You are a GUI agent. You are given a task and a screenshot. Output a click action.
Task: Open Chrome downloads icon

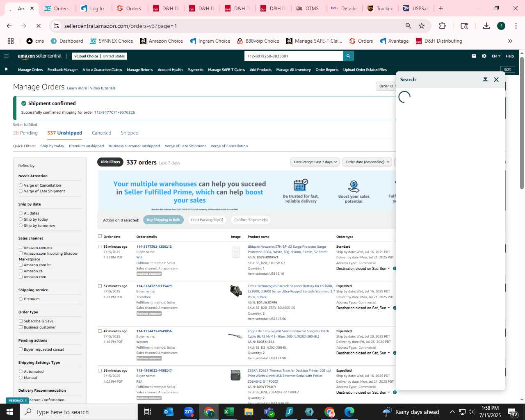486,26
